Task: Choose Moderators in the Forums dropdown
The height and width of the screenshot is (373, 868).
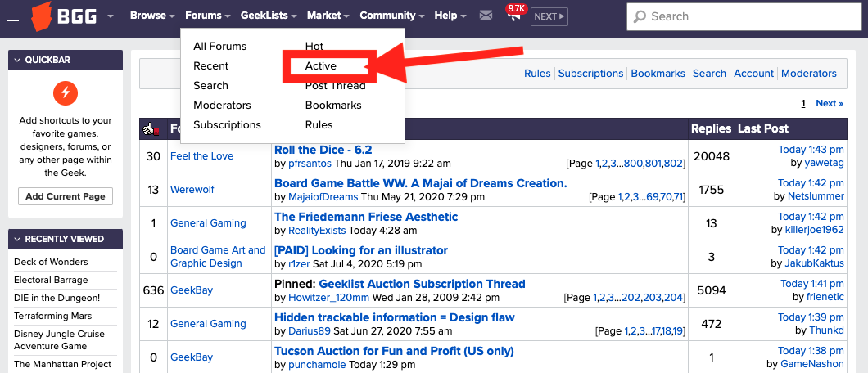Action: point(222,105)
